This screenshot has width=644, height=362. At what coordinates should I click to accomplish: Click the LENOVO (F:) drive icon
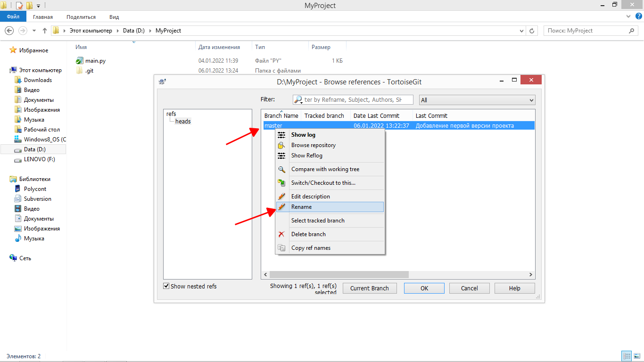18,159
